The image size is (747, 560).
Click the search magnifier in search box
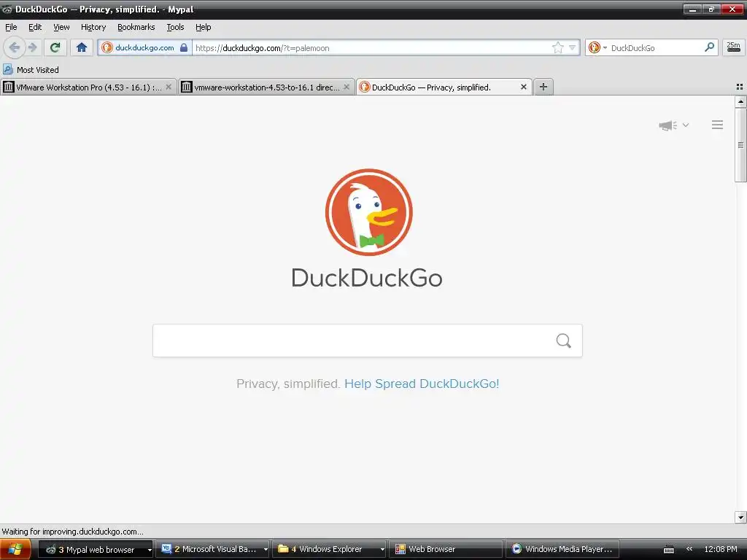coord(564,341)
